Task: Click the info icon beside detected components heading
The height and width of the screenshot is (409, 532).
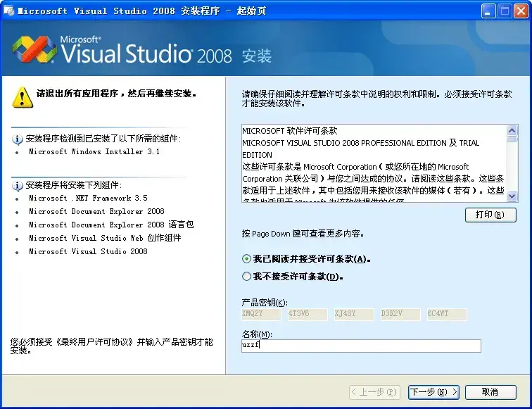Action: [18, 139]
